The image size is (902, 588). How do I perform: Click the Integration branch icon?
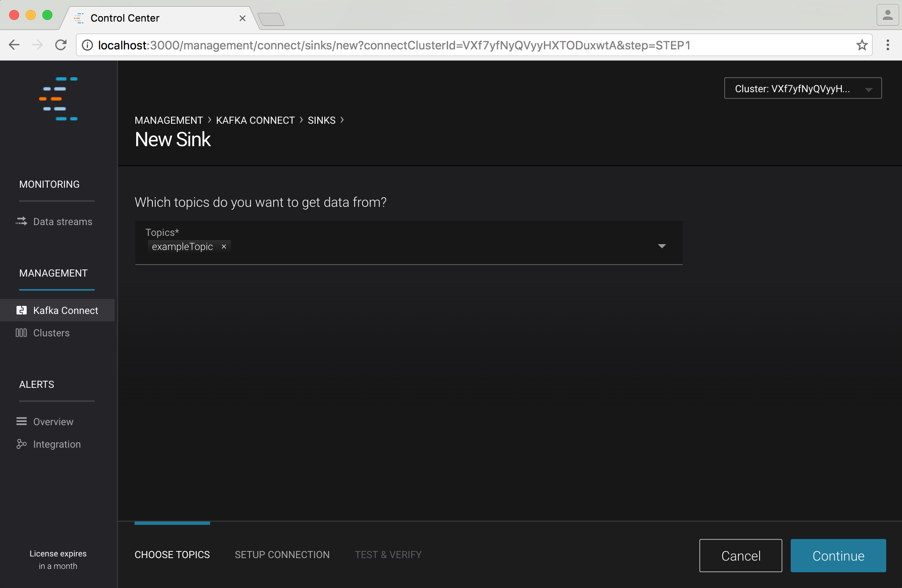[x=22, y=444]
